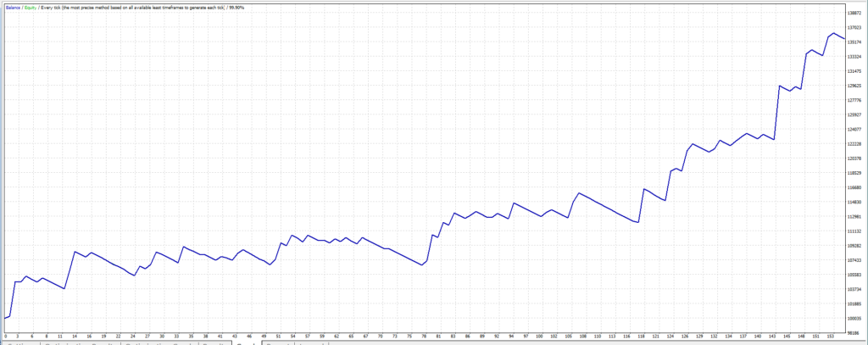Click the balance curve's starting point at trade 0
This screenshot has height=345, width=868.
[x=5, y=318]
